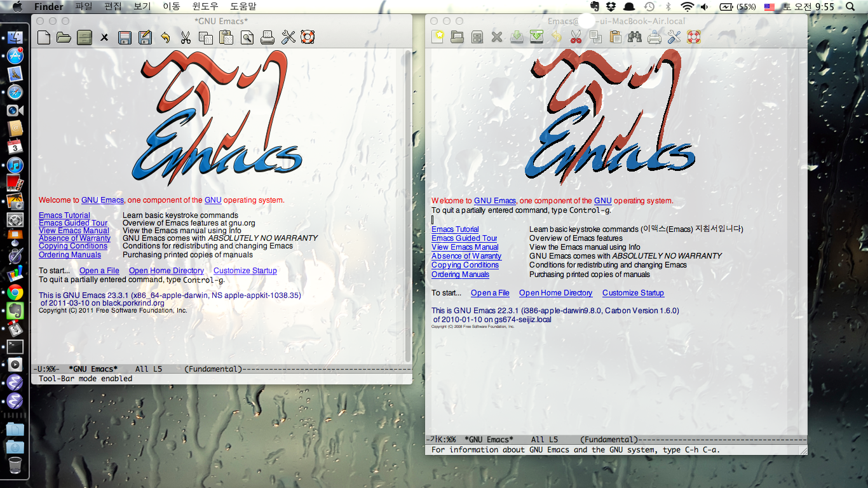Click the Dired cabinet icon in right Emacs

coord(477,37)
